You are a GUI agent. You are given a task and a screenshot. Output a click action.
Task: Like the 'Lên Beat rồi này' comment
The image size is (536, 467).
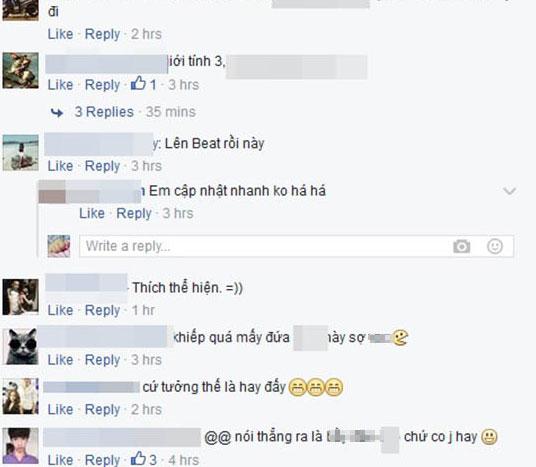(x=60, y=166)
